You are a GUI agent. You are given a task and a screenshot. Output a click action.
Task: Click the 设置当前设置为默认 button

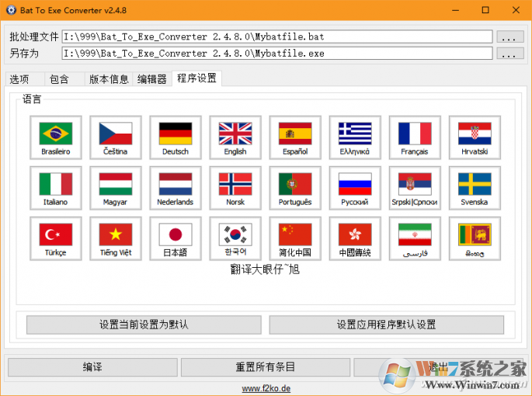point(144,325)
